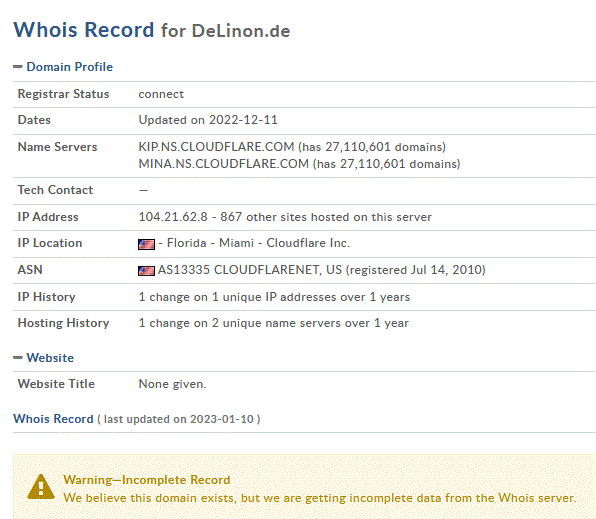Open the KIP.NS.CLOUDFLARE.COM name server link
The width and height of the screenshot is (596, 519).
pos(216,147)
